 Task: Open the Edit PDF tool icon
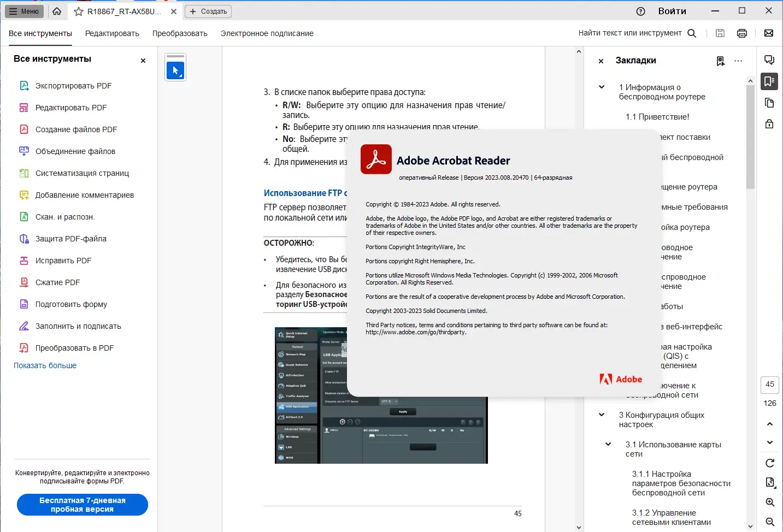pos(24,108)
